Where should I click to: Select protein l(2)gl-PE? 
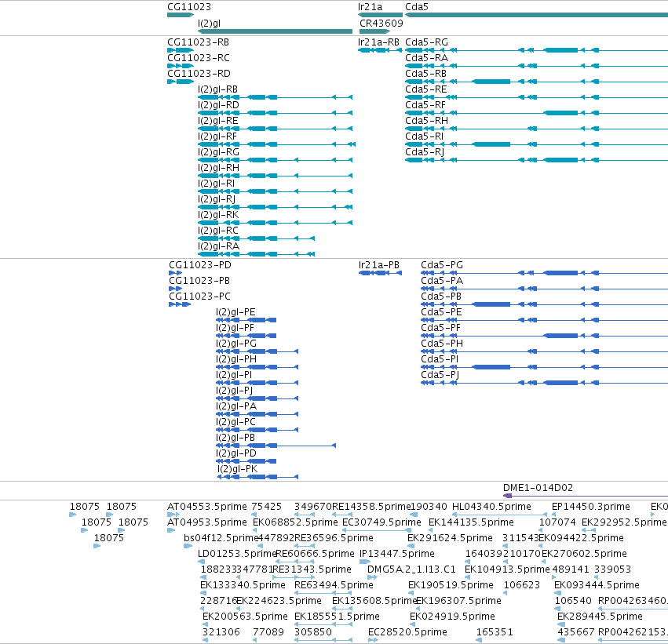point(235,312)
